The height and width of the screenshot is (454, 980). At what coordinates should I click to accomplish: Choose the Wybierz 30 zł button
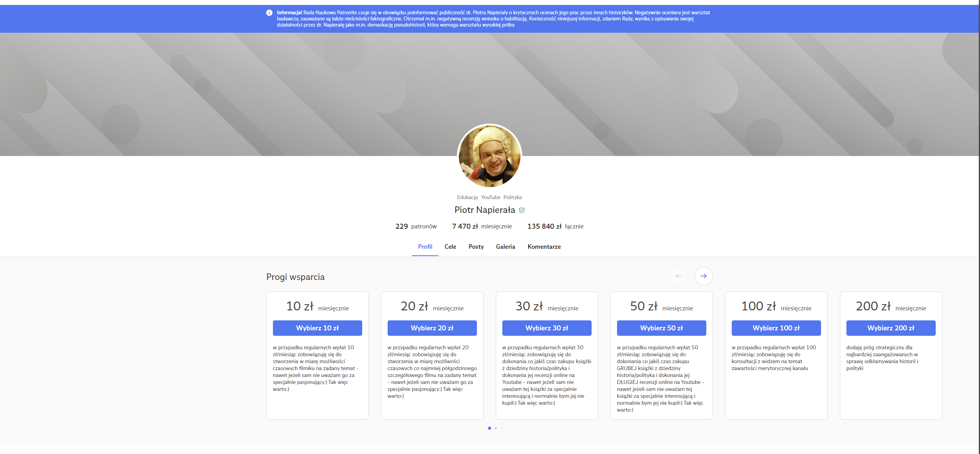click(x=547, y=328)
